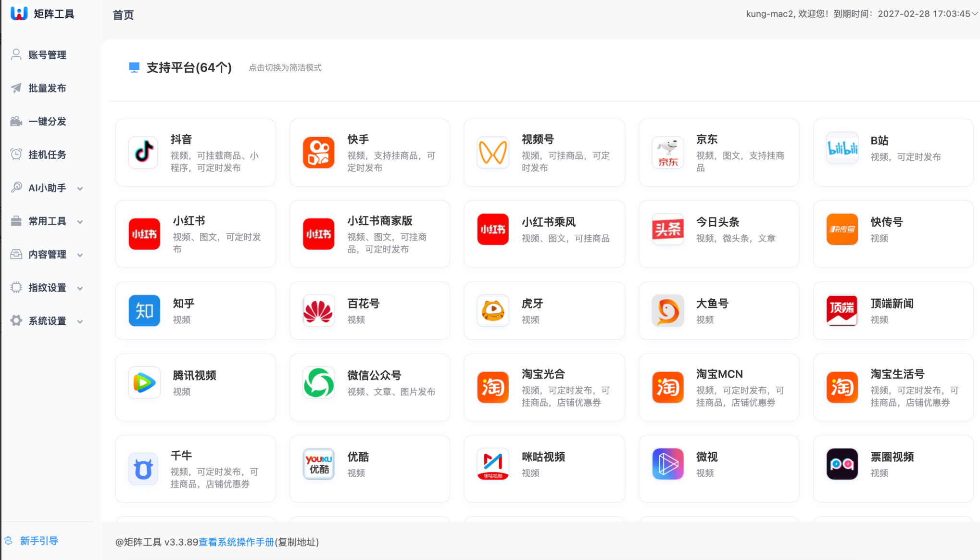980x560 pixels.
Task: Open the 新手引导 guide link
Action: coord(39,541)
